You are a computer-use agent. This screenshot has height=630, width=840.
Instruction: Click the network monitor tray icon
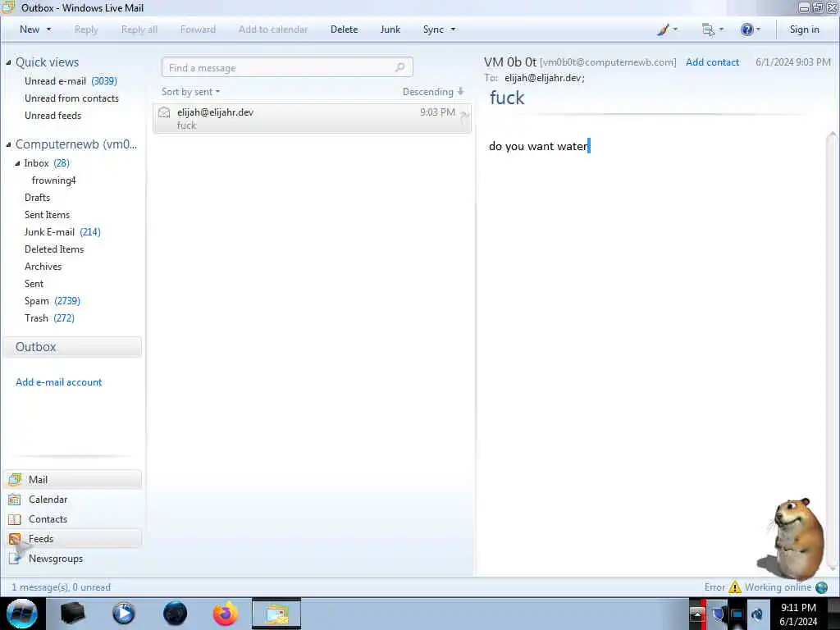[x=737, y=614]
